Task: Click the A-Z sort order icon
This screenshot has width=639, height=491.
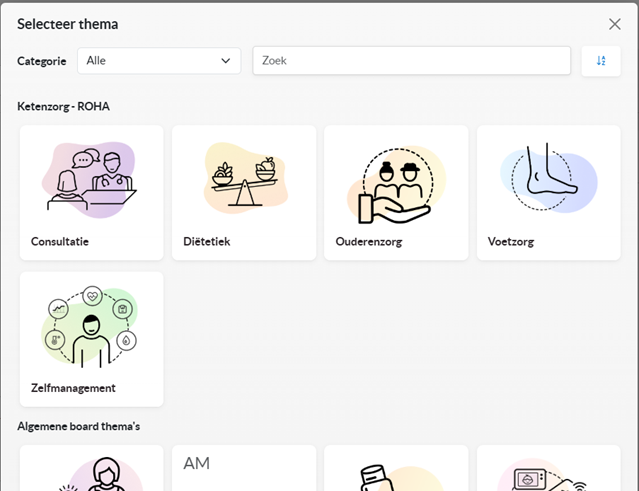Action: coord(601,61)
